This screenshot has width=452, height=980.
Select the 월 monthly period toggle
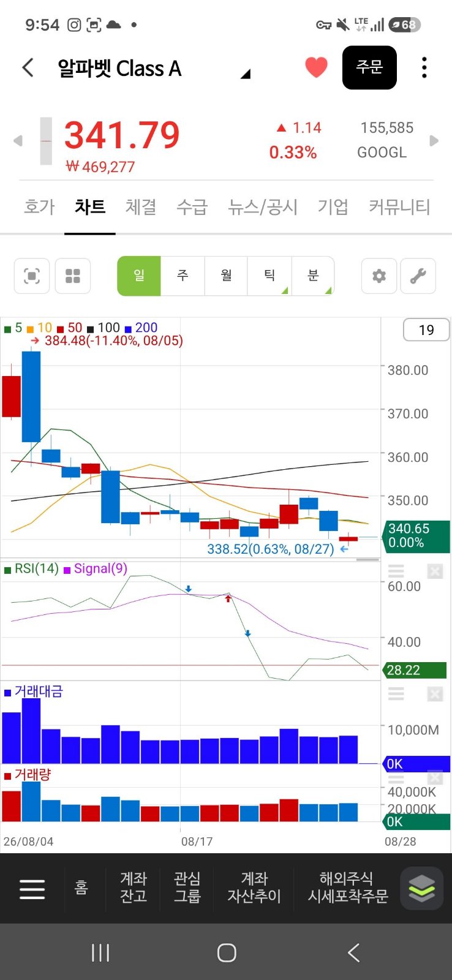pyautogui.click(x=226, y=276)
